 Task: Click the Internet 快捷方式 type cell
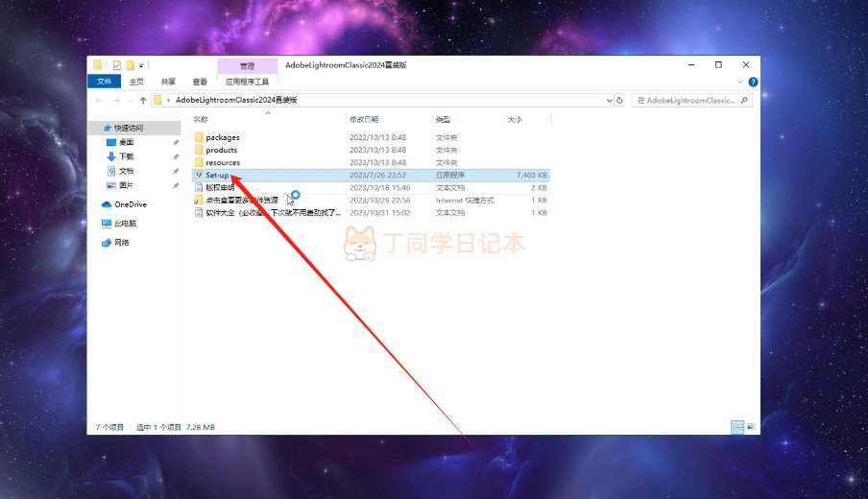click(465, 201)
